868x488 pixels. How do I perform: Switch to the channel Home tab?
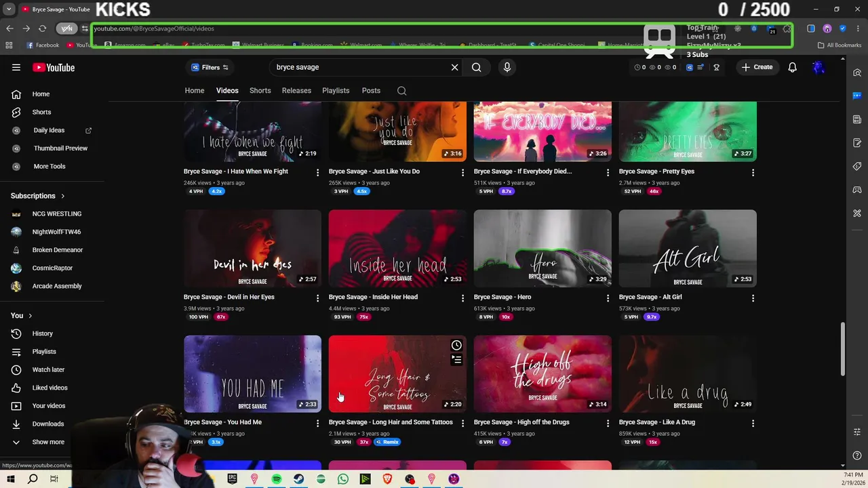coord(195,91)
